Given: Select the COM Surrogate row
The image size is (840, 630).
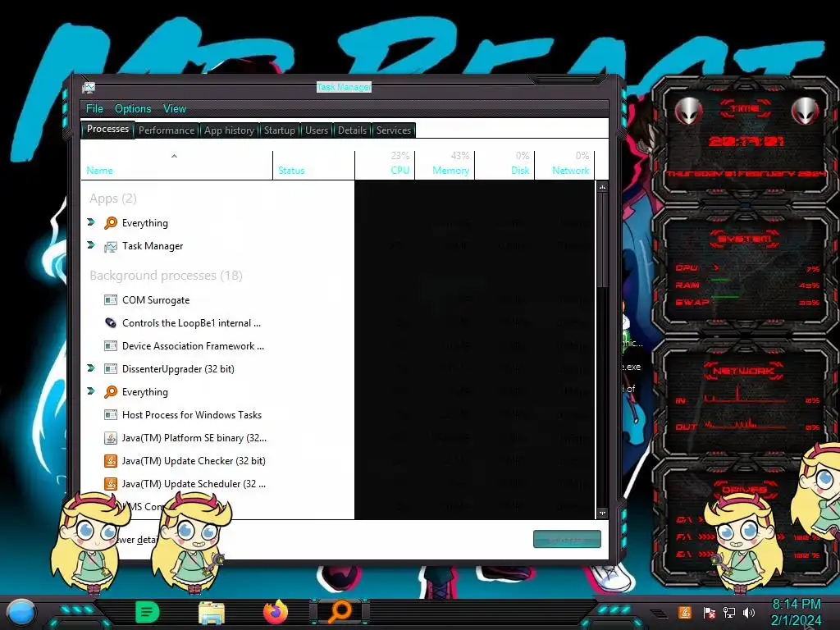Looking at the screenshot, I should pyautogui.click(x=338, y=300).
